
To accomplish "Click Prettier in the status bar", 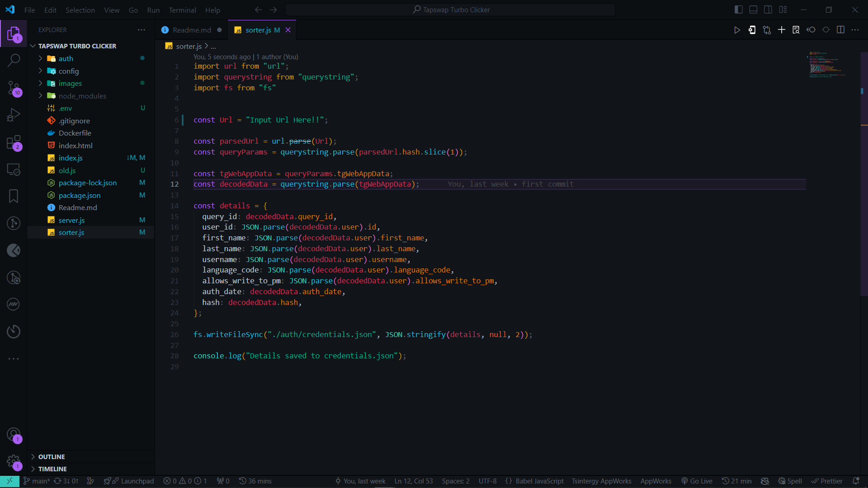I will click(827, 481).
